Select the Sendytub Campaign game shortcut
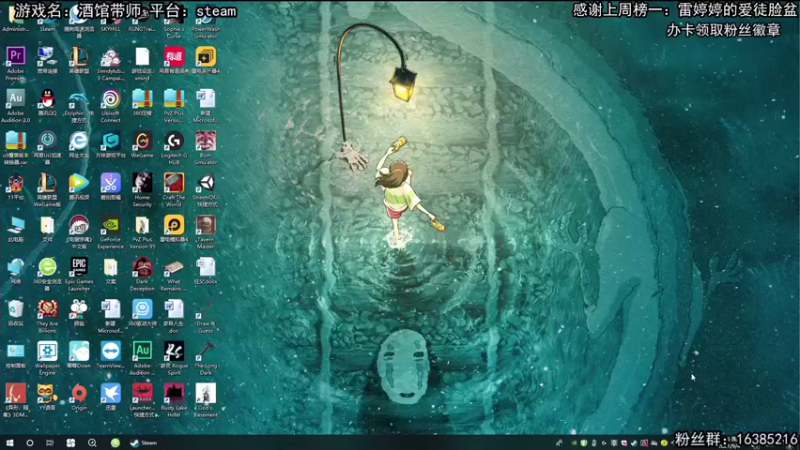 [x=110, y=57]
